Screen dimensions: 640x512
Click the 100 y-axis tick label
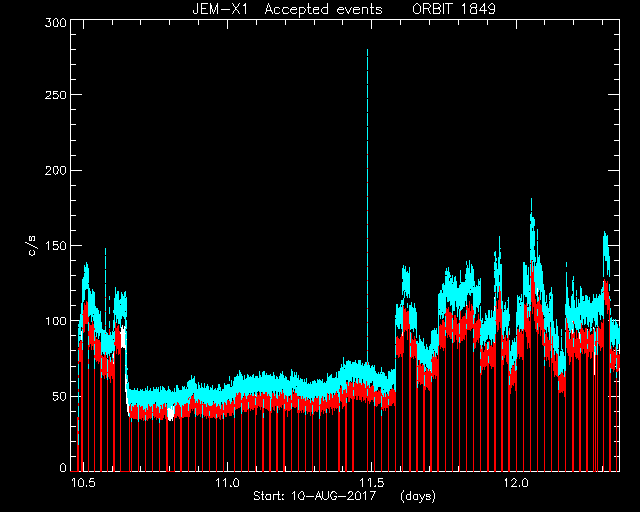56,321
